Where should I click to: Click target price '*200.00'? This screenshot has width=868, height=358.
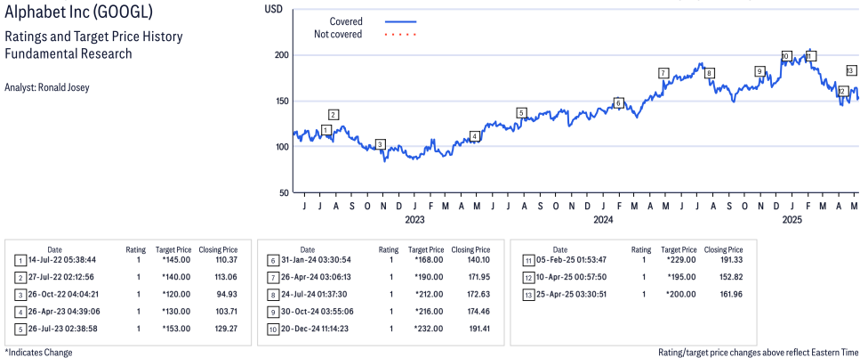(x=681, y=294)
